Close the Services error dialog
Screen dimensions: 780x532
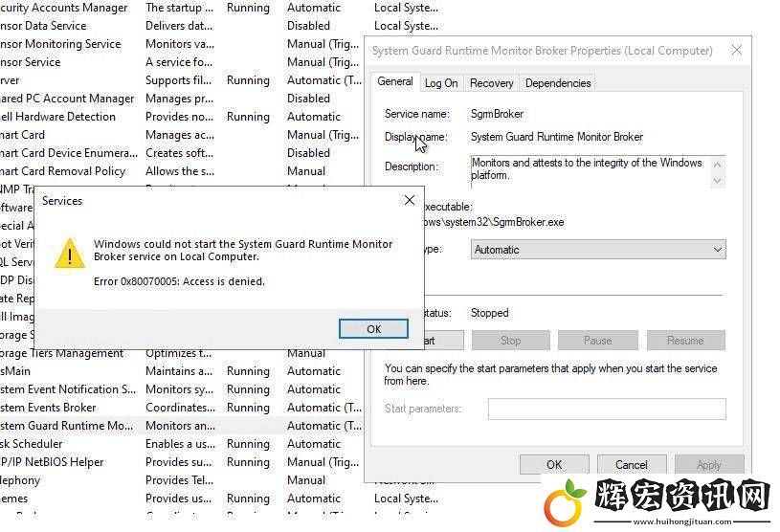tap(410, 200)
